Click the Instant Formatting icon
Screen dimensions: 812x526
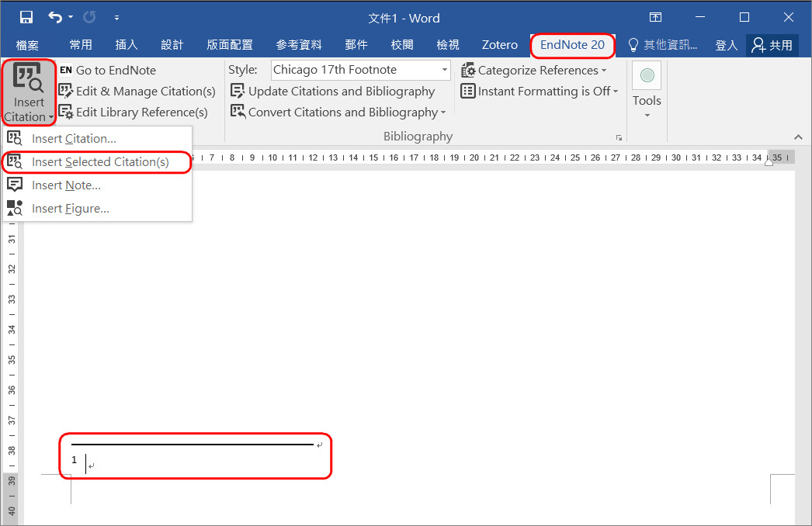click(x=468, y=91)
